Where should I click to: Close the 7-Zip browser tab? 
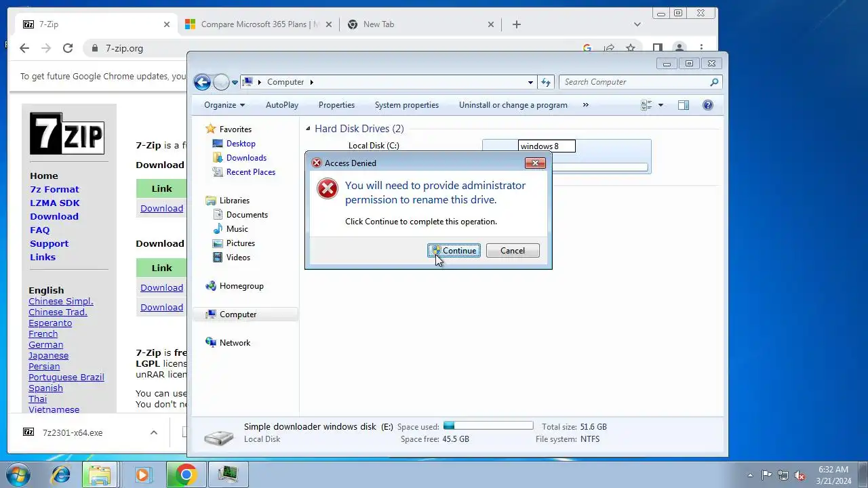tap(167, 24)
